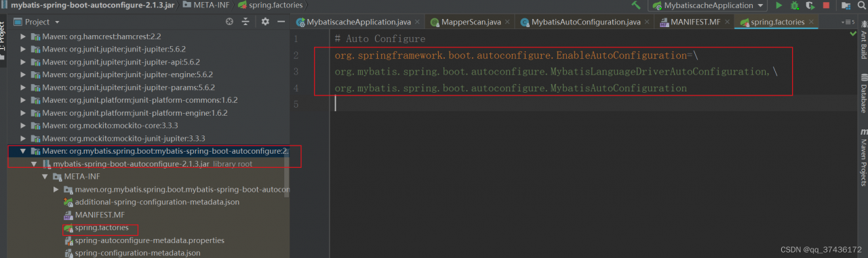This screenshot has height=258, width=868.
Task: Select MANIFEST.MF in the project tree
Action: [x=100, y=215]
